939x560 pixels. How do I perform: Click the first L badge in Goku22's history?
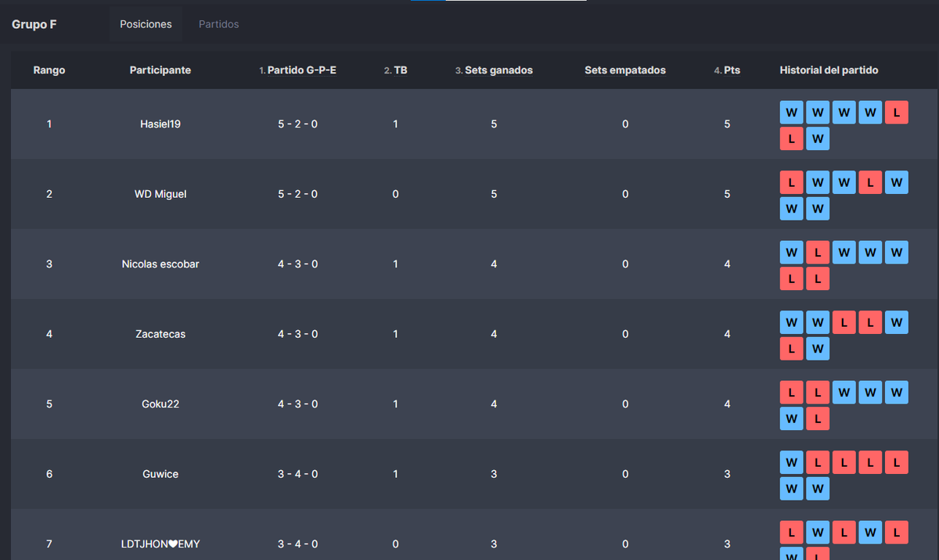[791, 393]
